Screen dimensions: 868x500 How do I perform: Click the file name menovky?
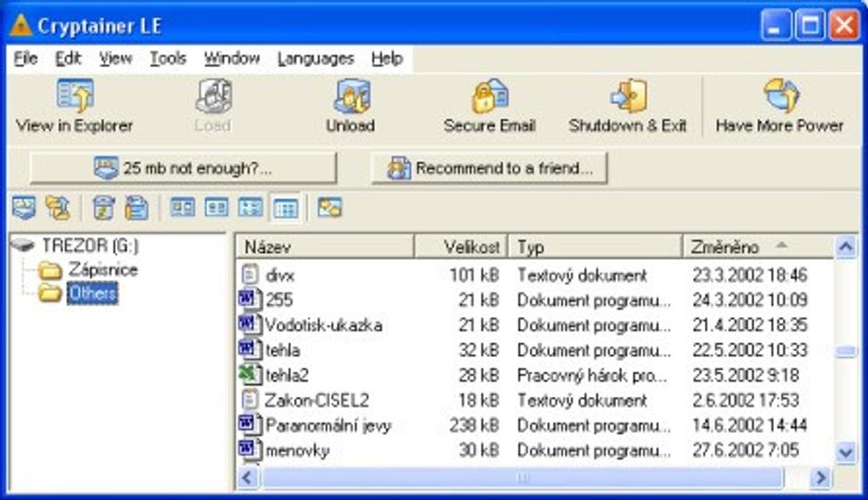coord(298,451)
